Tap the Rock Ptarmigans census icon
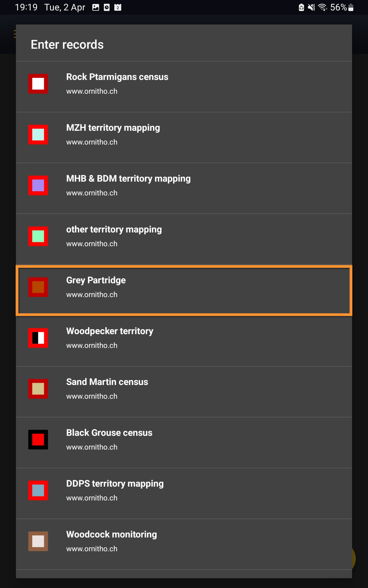The height and width of the screenshot is (588, 368). pyautogui.click(x=38, y=84)
